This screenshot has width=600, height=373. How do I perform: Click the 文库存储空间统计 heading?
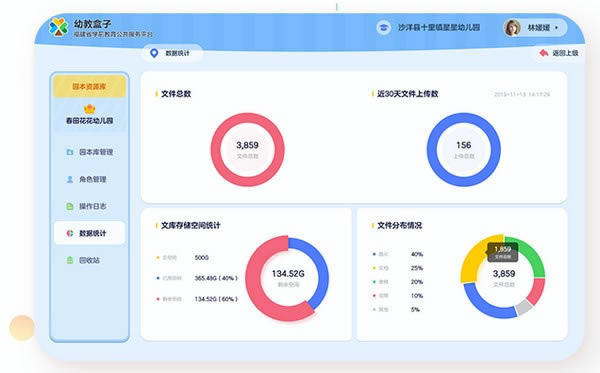[191, 225]
